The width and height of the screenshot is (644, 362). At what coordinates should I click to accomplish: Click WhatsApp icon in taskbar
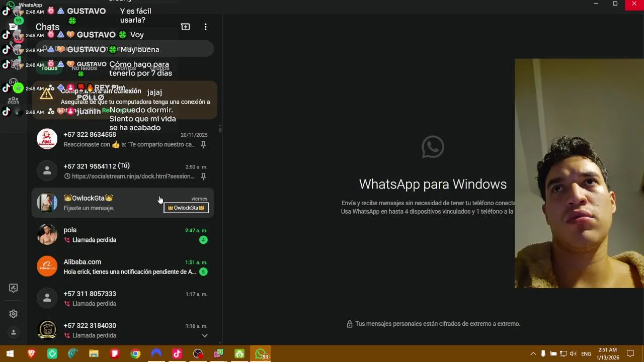[x=261, y=354]
